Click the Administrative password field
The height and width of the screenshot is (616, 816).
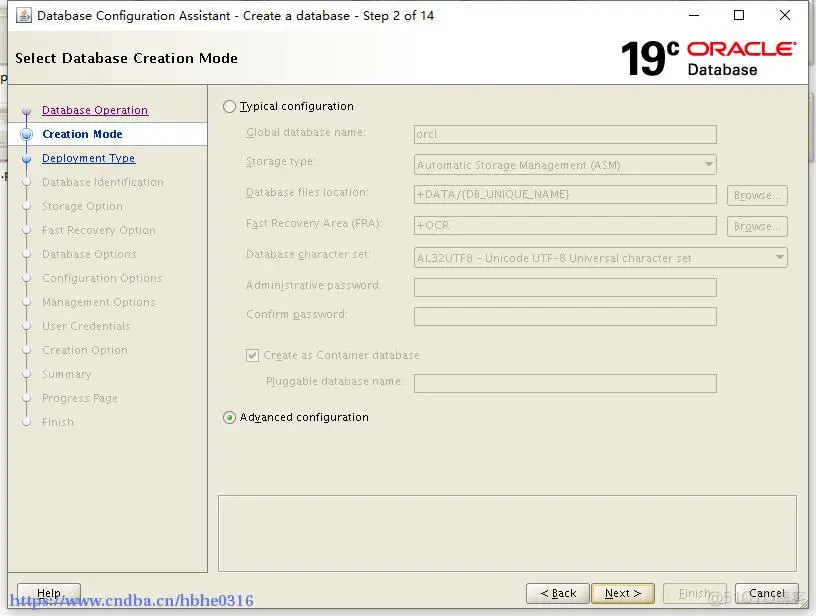565,287
